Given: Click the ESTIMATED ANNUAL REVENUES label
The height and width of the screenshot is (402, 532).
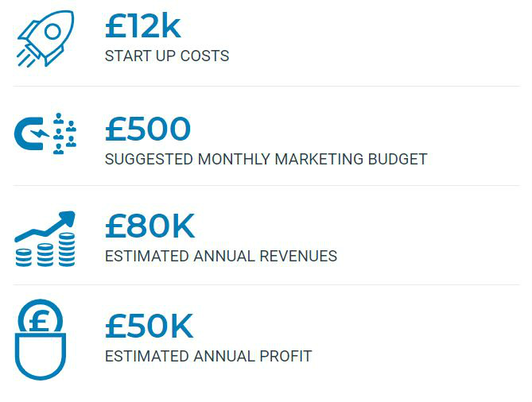Looking at the screenshot, I should tap(221, 257).
